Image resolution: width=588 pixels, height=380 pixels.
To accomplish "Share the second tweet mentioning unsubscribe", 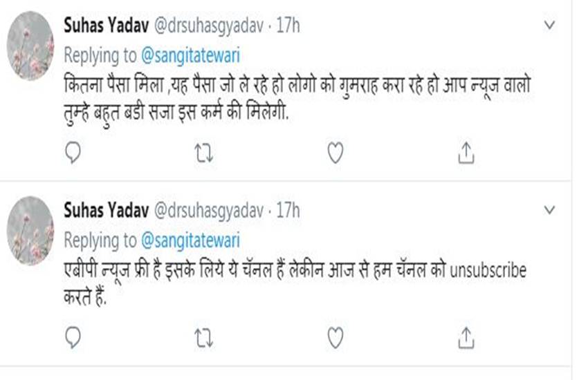I will pos(466,339).
